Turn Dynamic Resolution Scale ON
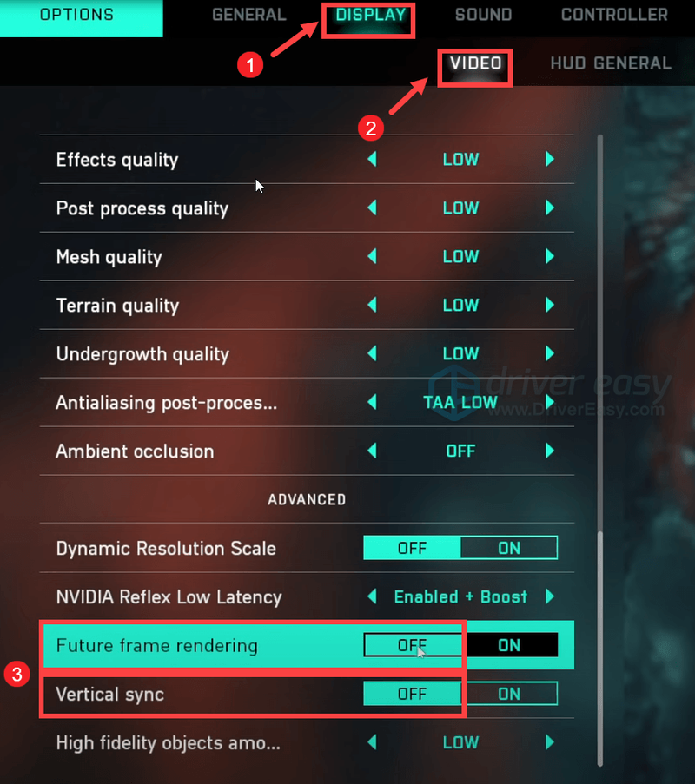Viewport: 695px width, 784px height. (x=509, y=548)
